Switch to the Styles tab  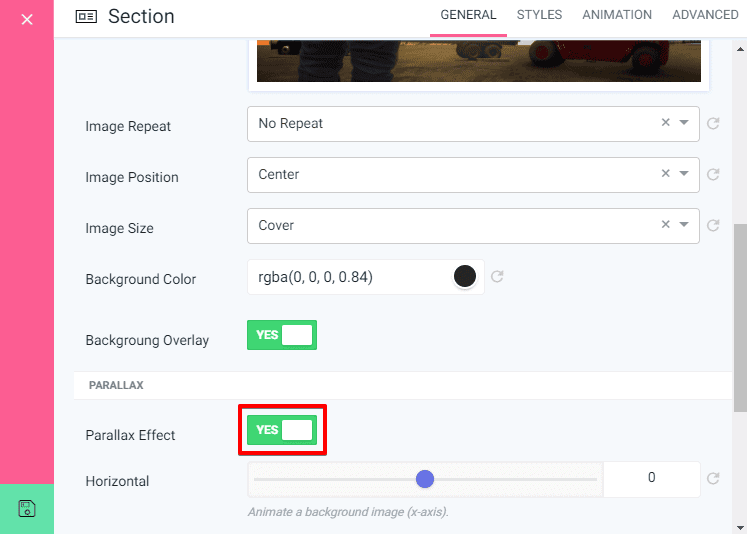click(x=539, y=15)
